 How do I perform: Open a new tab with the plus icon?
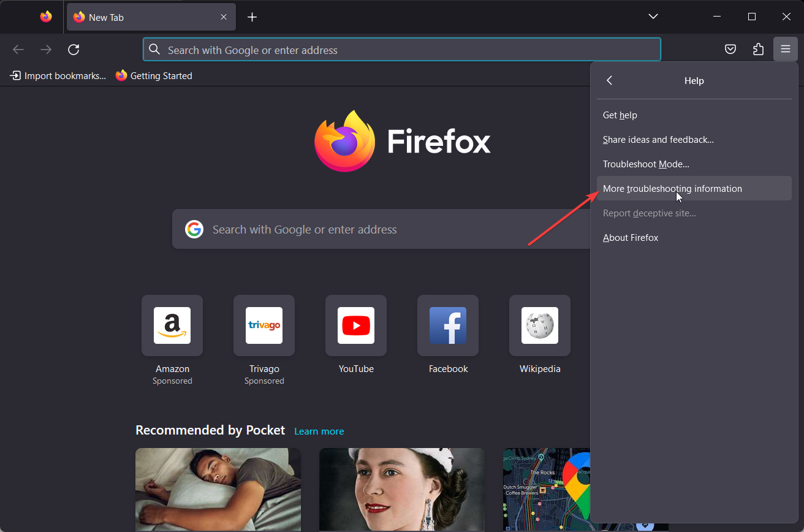252,17
